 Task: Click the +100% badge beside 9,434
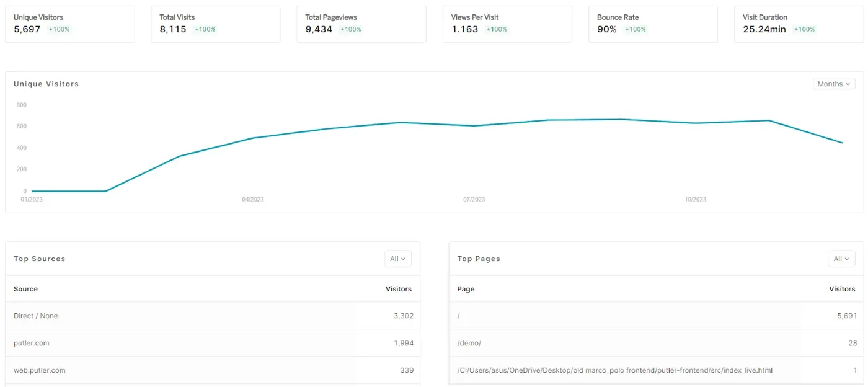351,29
